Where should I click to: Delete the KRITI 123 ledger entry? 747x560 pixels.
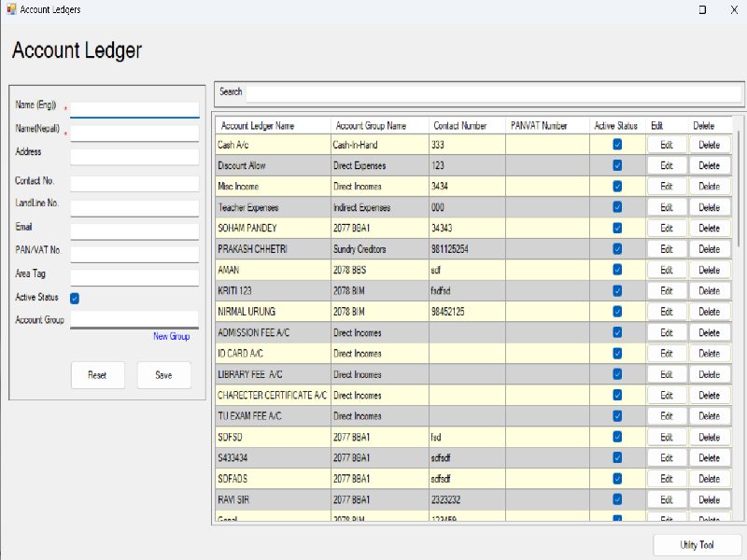tap(709, 291)
